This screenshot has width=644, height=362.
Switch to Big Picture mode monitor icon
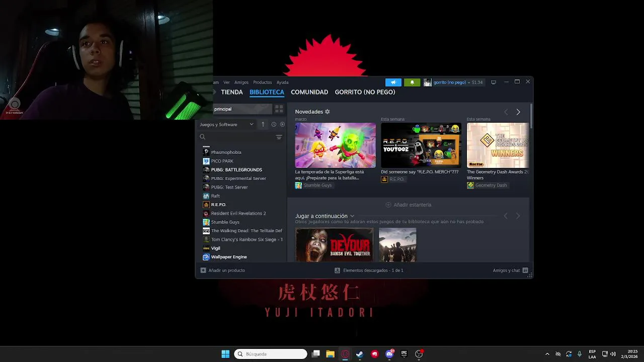(493, 82)
